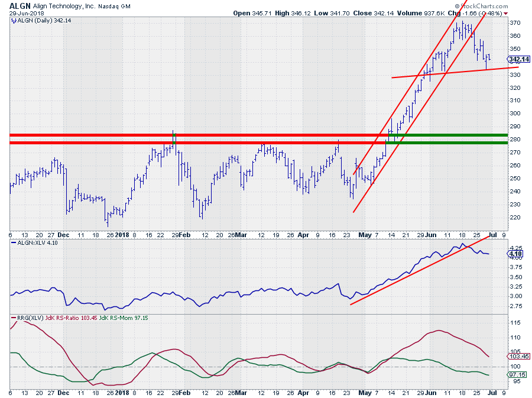Click the 115 RRG axis label
This screenshot has height=398, width=532.
pos(515,323)
